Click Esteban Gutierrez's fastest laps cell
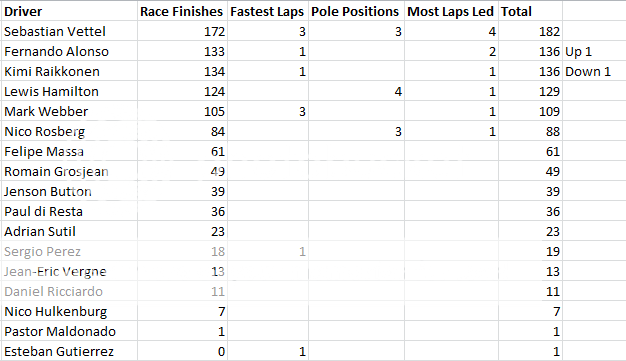 (268, 351)
